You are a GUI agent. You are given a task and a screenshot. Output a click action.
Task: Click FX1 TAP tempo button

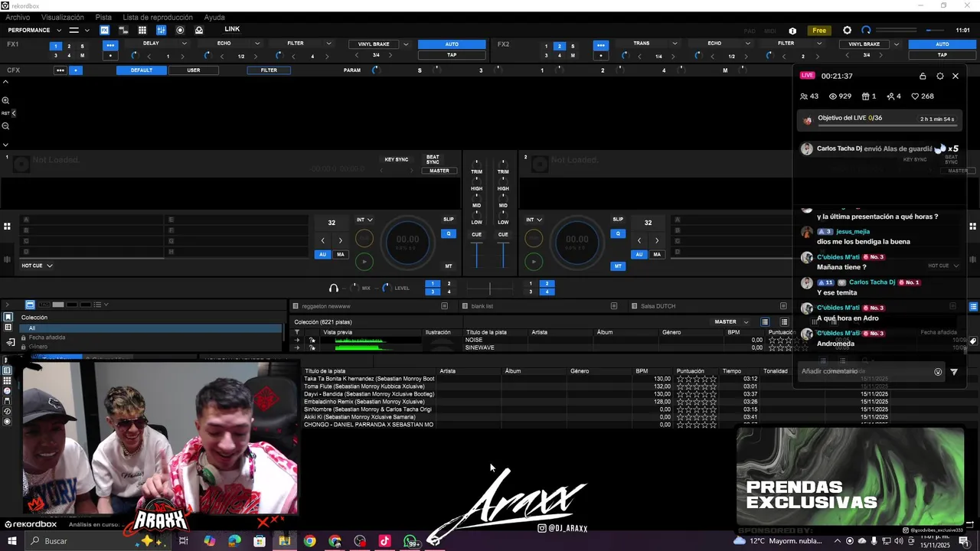(x=452, y=55)
